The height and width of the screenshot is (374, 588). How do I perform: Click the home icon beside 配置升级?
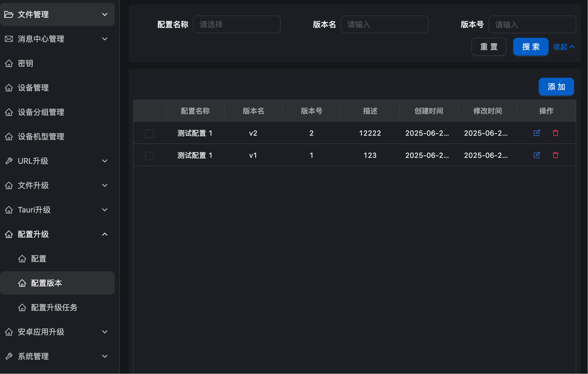[9, 234]
